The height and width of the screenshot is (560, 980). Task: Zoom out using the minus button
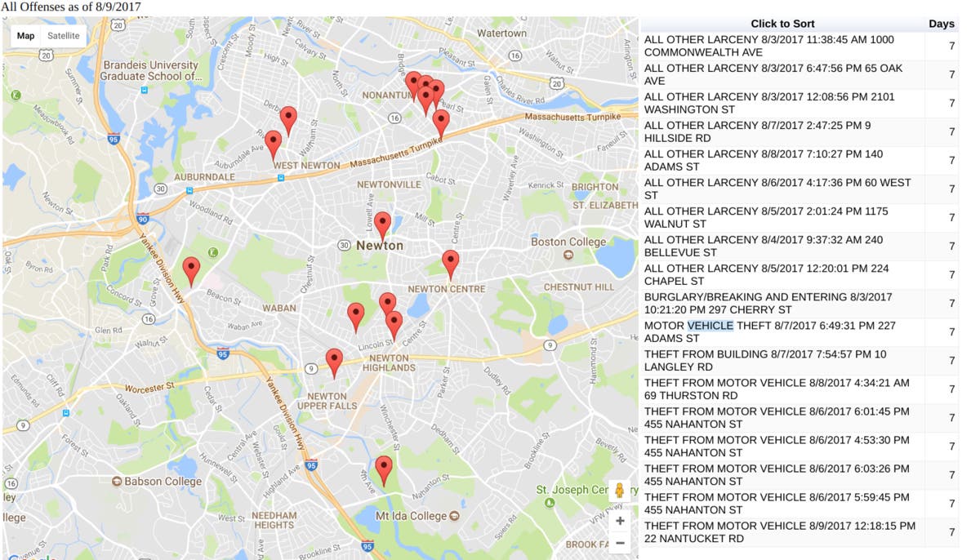click(620, 543)
